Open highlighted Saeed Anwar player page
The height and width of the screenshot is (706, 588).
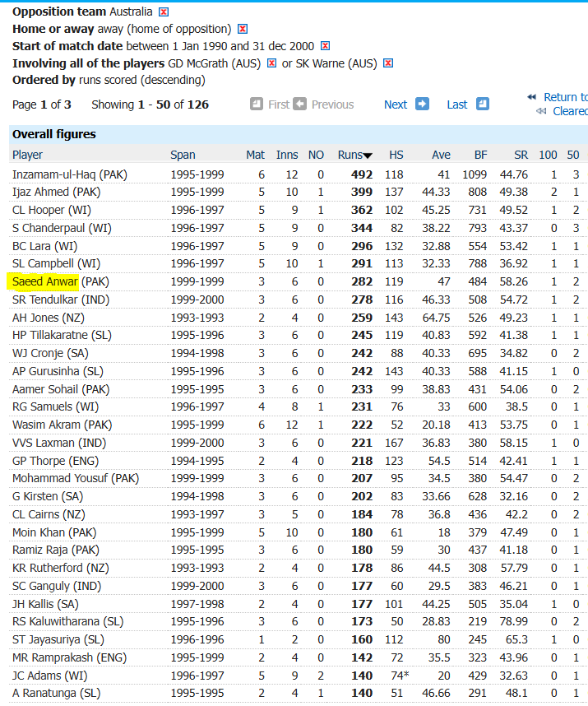pyautogui.click(x=45, y=282)
